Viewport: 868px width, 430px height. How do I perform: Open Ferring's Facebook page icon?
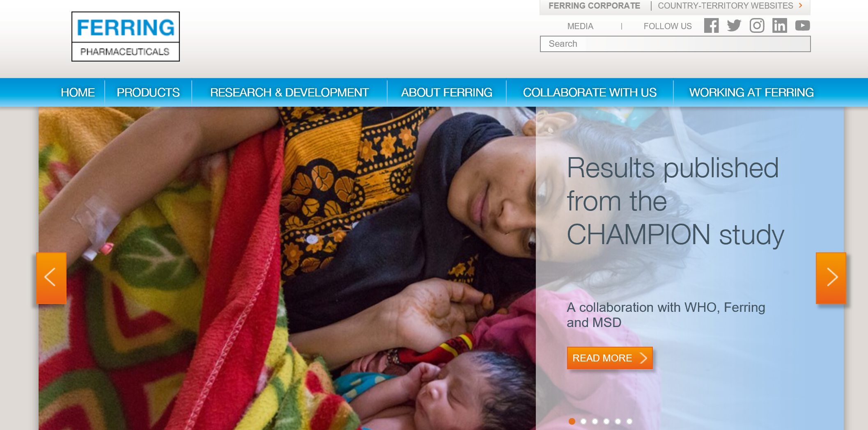pyautogui.click(x=711, y=26)
